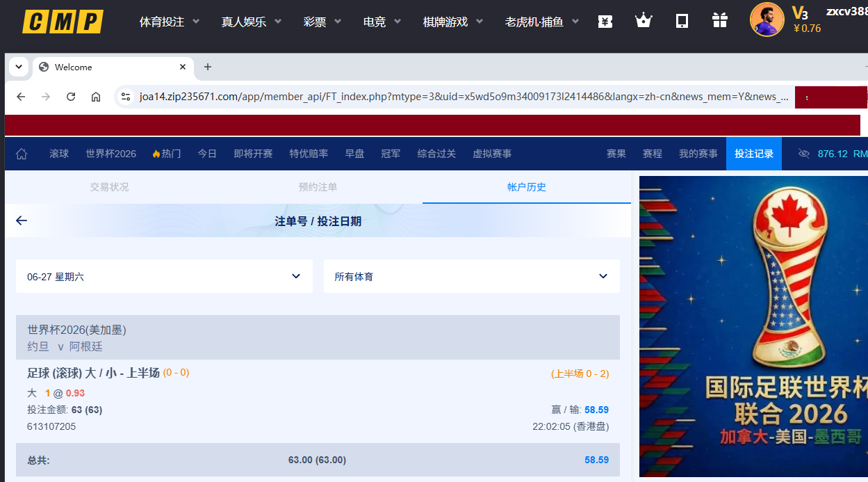Go back using the left arrow beside 注单号
The height and width of the screenshot is (482, 868).
pyautogui.click(x=22, y=220)
